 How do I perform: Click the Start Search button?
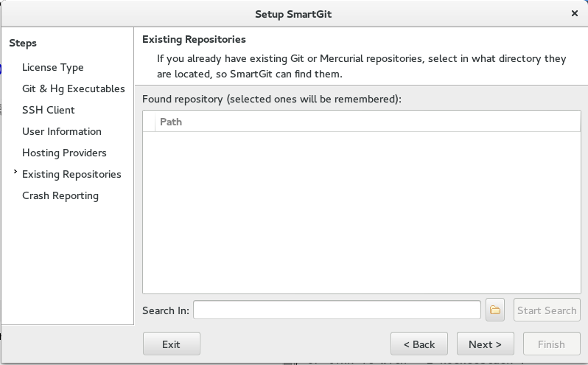click(x=547, y=310)
